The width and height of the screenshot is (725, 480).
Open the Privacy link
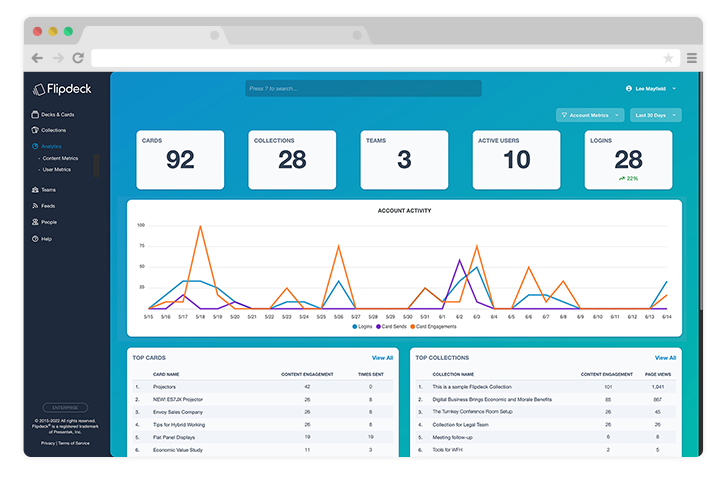pos(48,443)
